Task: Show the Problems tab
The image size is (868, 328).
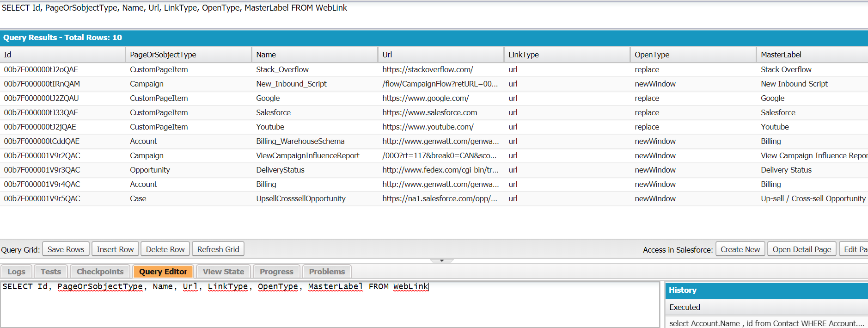Action: point(327,272)
